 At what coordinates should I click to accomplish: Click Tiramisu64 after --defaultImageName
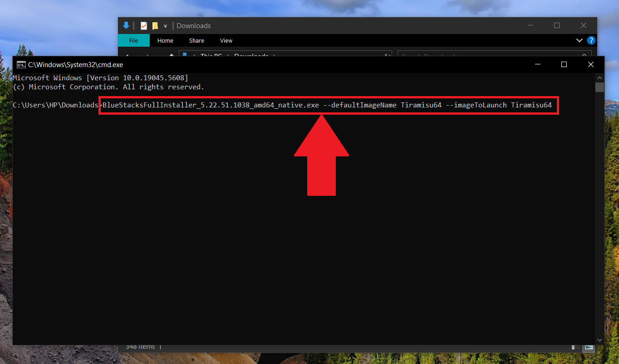pos(421,105)
